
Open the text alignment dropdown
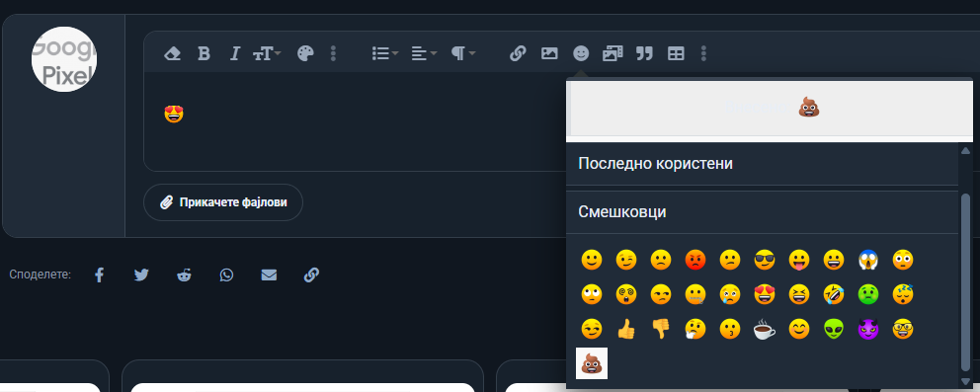(x=425, y=53)
